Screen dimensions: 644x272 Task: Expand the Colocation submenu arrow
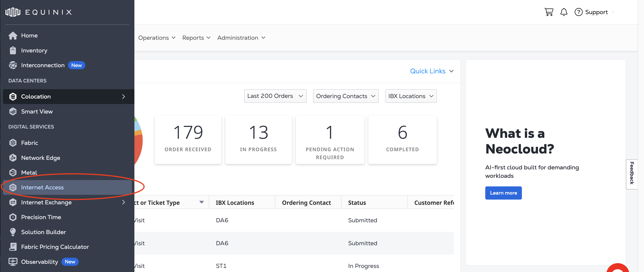[x=123, y=96]
